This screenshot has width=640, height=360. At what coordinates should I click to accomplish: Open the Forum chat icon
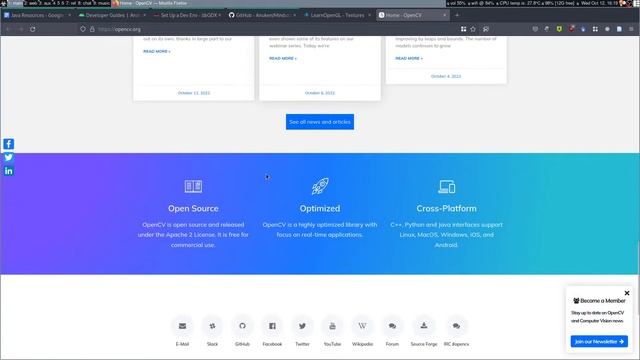(392, 326)
